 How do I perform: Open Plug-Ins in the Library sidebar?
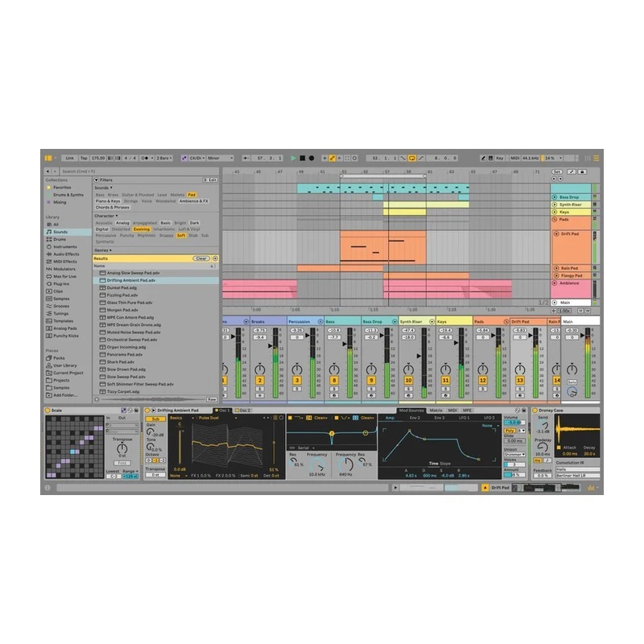(61, 284)
